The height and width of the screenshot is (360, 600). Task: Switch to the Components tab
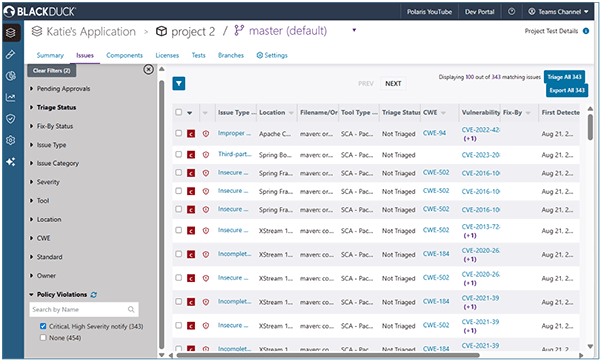tap(124, 55)
